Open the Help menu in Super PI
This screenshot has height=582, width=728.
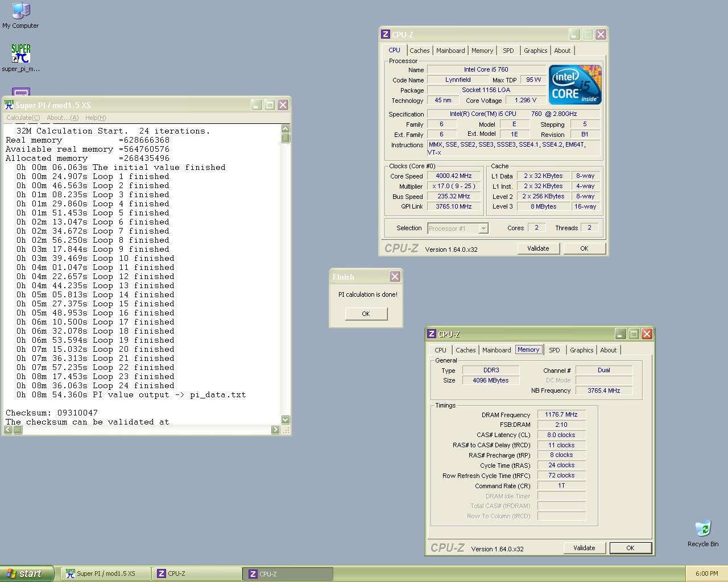tap(96, 118)
